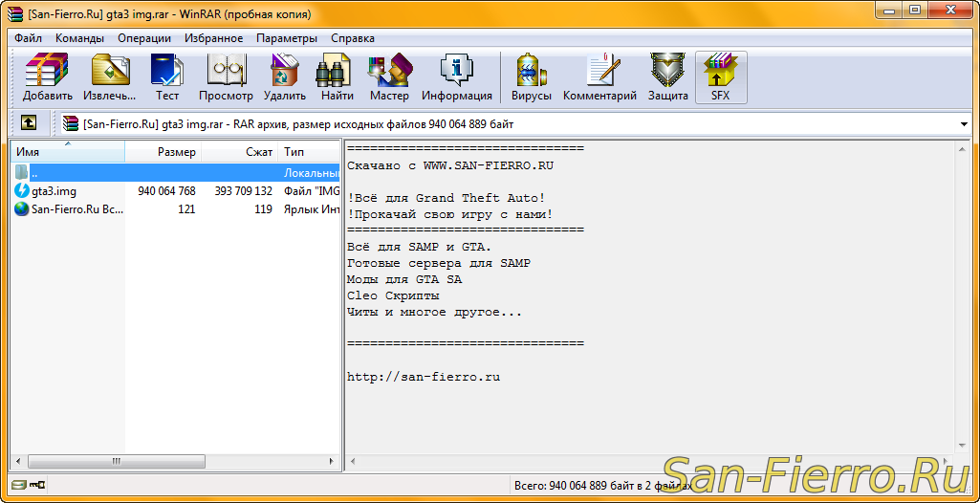
Task: Go up one folder level button
Action: (x=29, y=123)
